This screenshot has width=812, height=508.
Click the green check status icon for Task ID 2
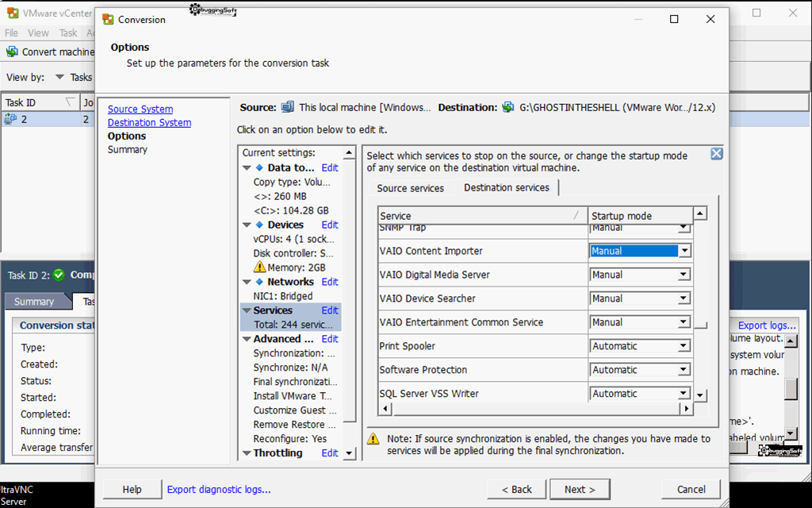point(59,275)
